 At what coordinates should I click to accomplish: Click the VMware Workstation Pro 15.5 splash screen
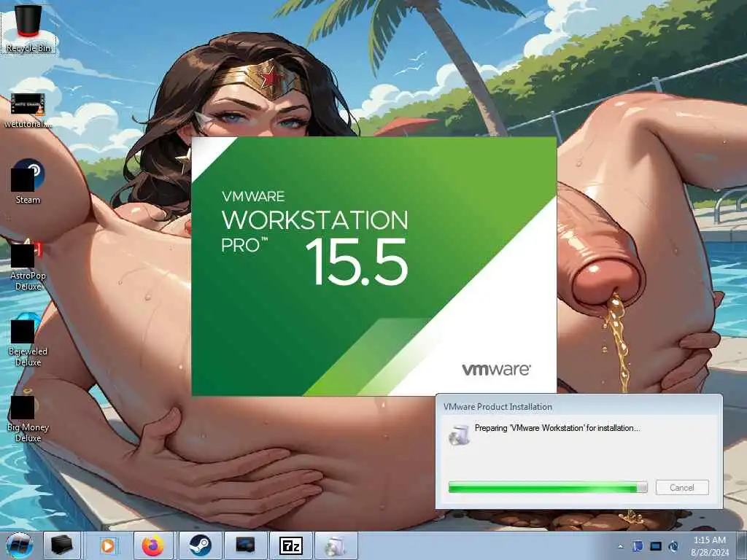click(374, 266)
